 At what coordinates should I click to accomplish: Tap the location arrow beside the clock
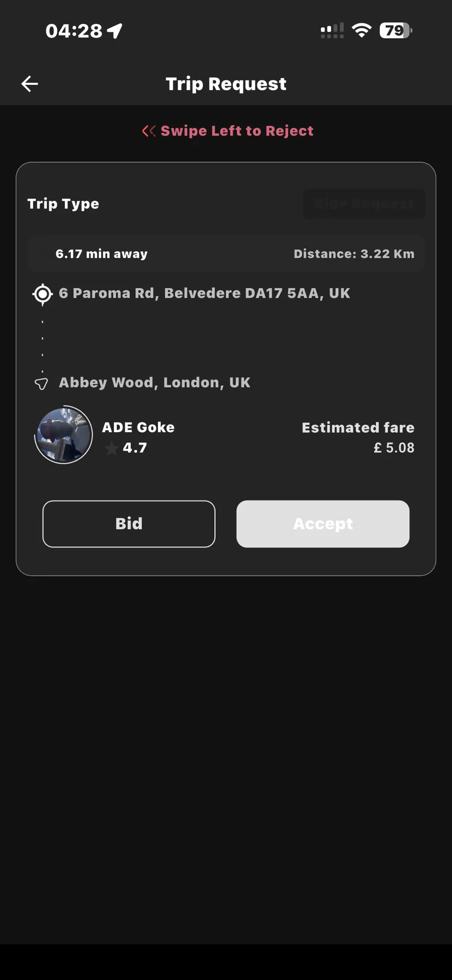click(115, 31)
